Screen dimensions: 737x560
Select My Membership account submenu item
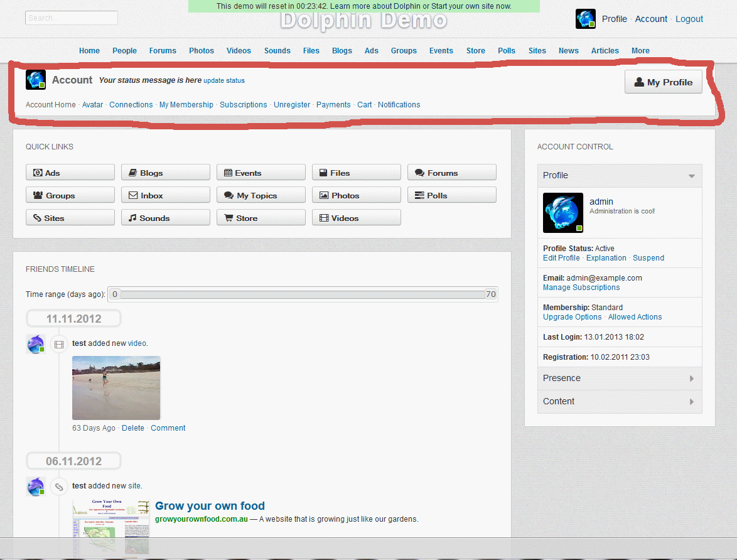click(186, 105)
